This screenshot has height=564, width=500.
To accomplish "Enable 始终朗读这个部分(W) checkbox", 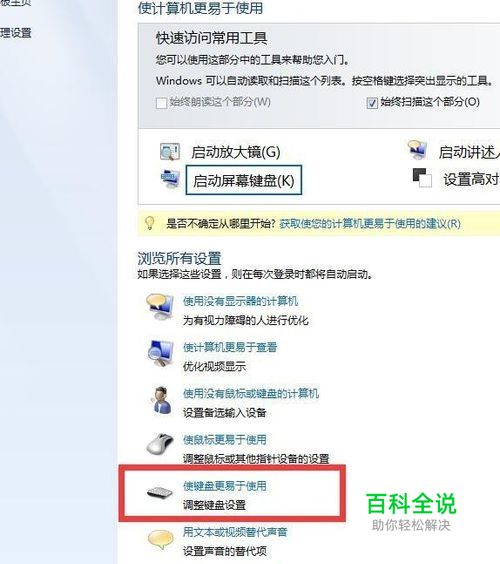I will tap(161, 103).
